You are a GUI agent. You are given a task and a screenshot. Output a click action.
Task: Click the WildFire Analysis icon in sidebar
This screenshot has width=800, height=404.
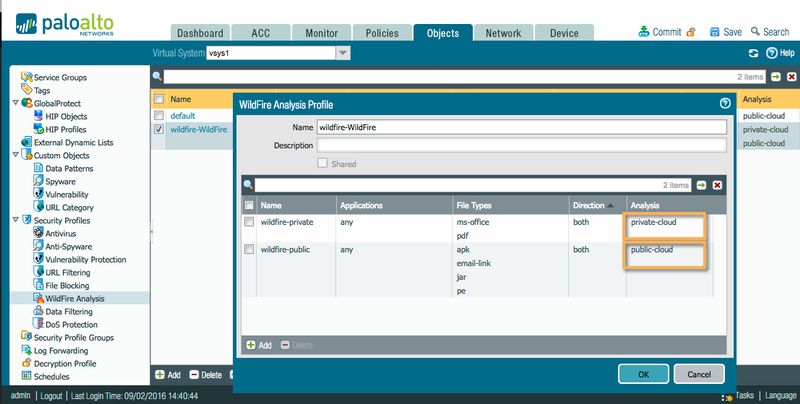click(38, 298)
